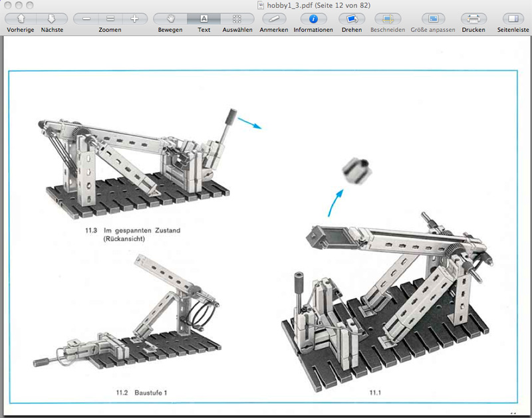Select the Auswählen marquee tool
Screen dimensions: 532x418
point(237,19)
